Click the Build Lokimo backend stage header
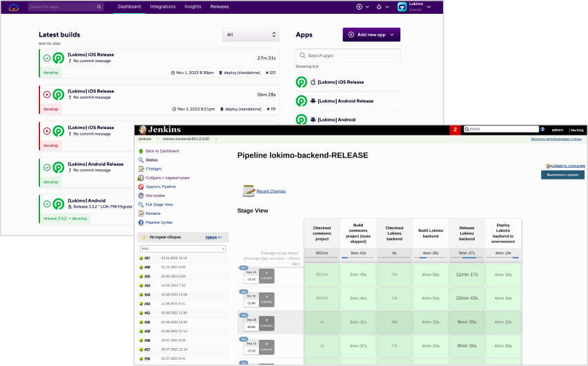 click(431, 233)
